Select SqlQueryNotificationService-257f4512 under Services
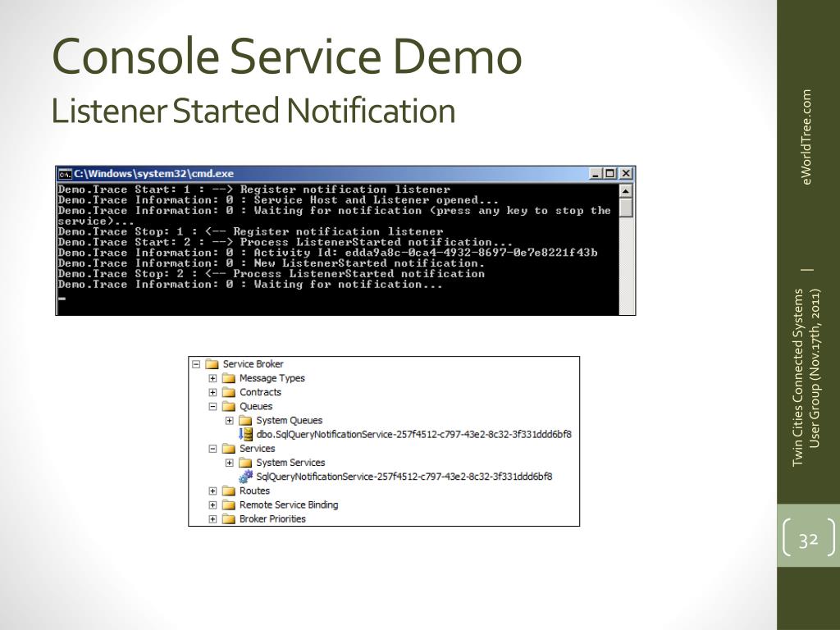This screenshot has height=630, width=840. [x=404, y=477]
